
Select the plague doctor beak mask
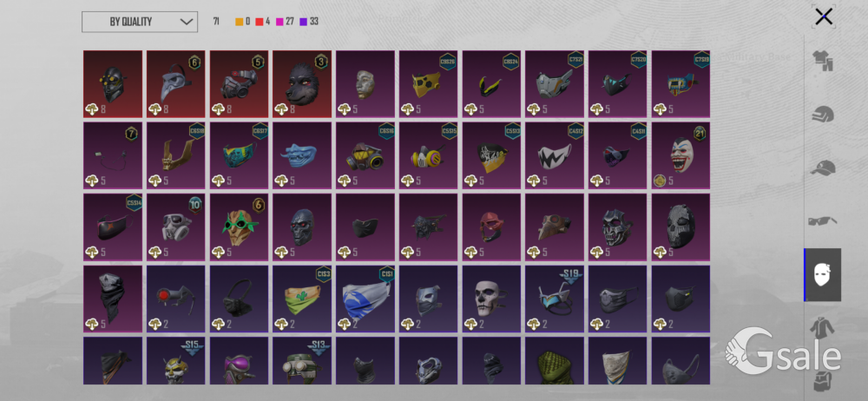[176, 84]
